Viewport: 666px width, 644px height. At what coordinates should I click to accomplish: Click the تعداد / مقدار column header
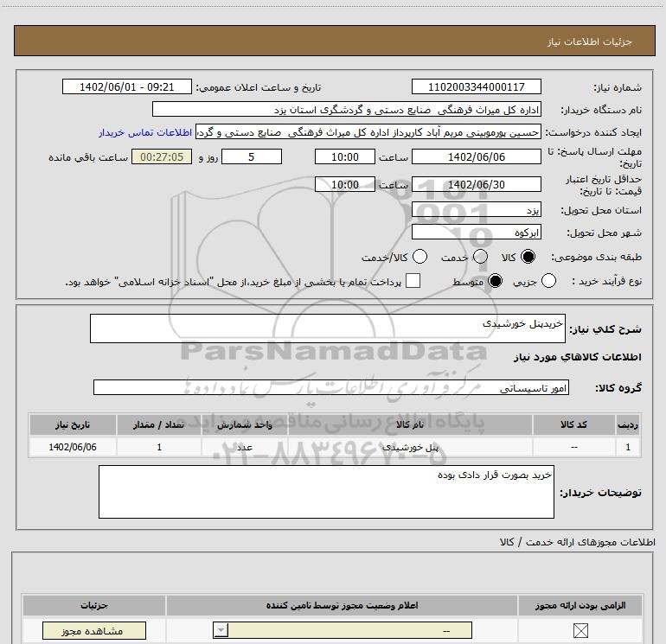(x=159, y=424)
